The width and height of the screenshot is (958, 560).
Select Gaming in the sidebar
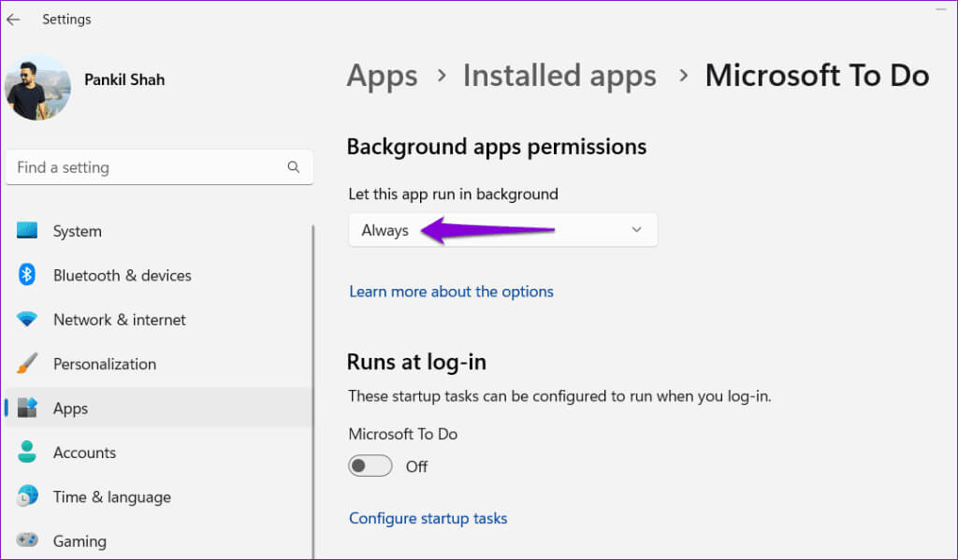coord(159,541)
